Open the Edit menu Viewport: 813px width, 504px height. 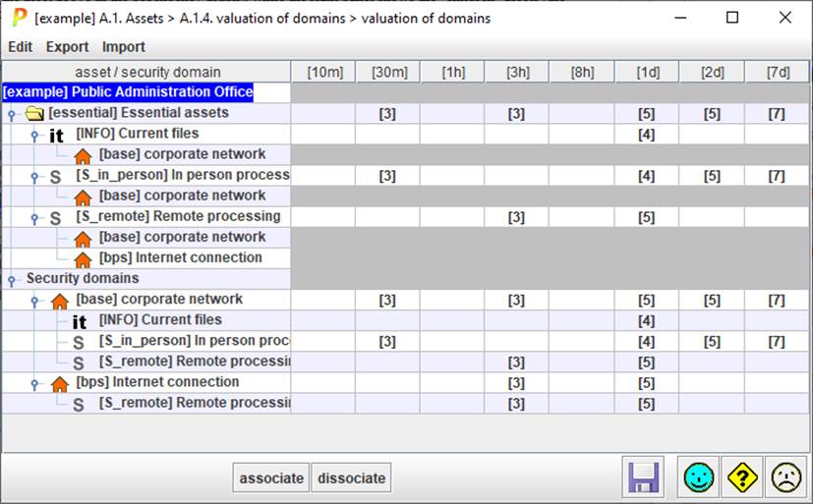coord(20,47)
